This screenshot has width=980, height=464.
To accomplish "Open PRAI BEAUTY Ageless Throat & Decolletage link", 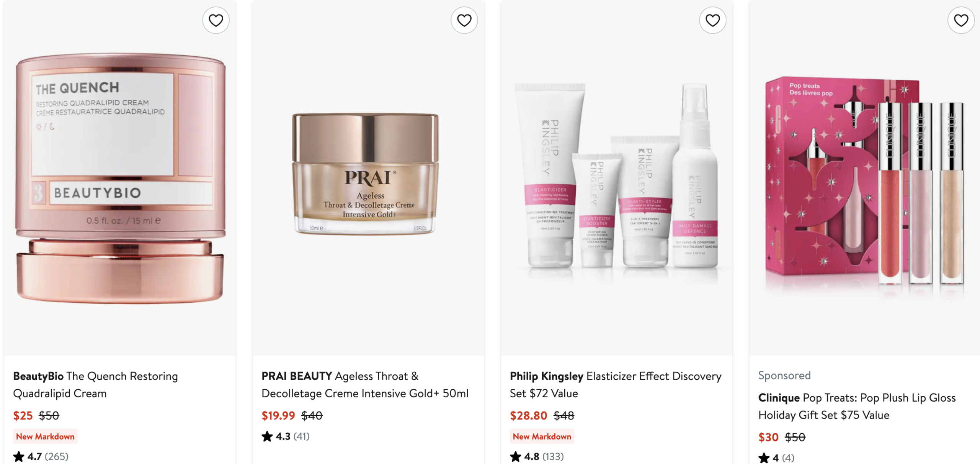I will pos(365,385).
